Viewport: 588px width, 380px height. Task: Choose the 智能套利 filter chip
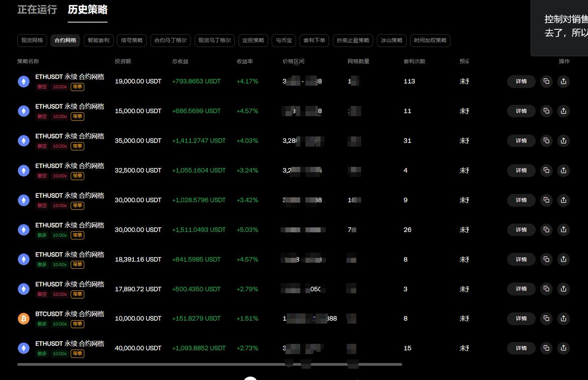click(99, 41)
